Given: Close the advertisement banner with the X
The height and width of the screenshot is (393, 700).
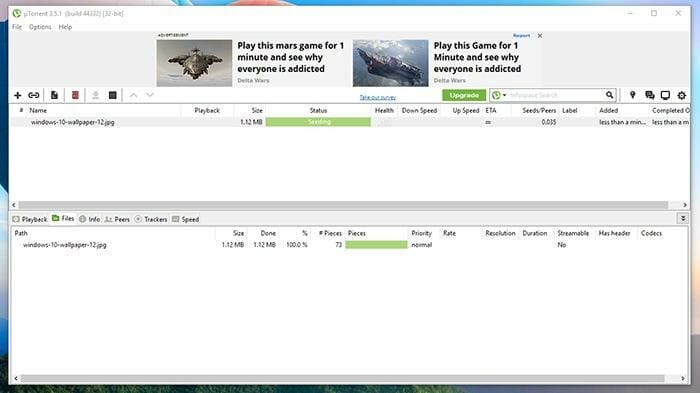Looking at the screenshot, I should click(x=540, y=36).
